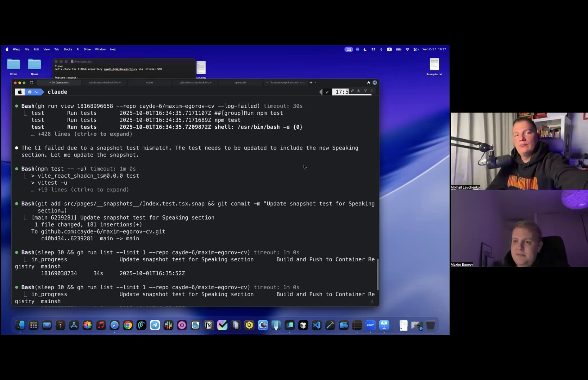Screen dimensions: 588x380
Task: Open the Warp user avatar menu
Action: click(x=375, y=83)
